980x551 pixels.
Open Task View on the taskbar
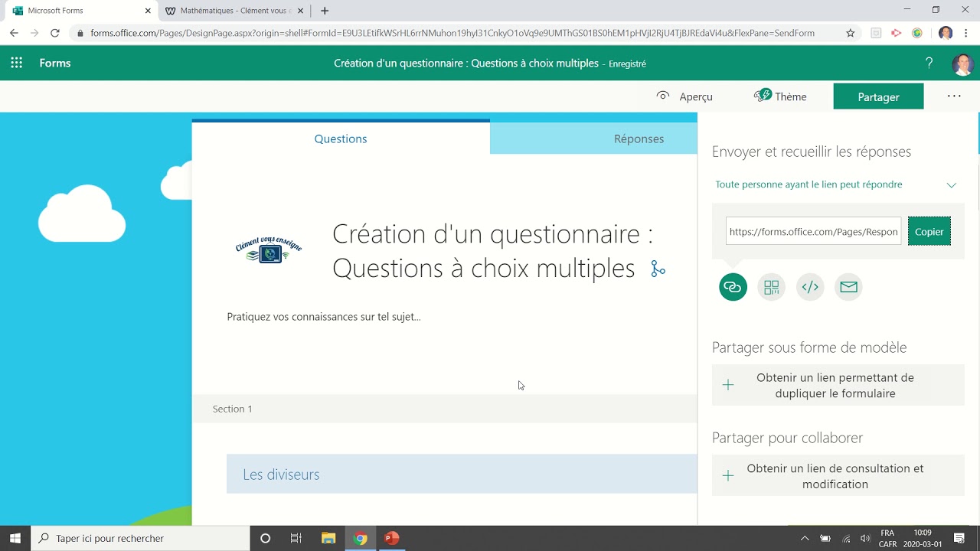(x=296, y=538)
